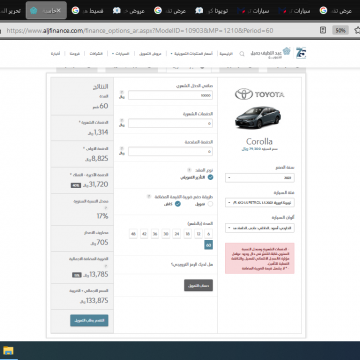The image size is (360, 360).
Task: Click help icon beside down payment field
Action: (122, 149)
